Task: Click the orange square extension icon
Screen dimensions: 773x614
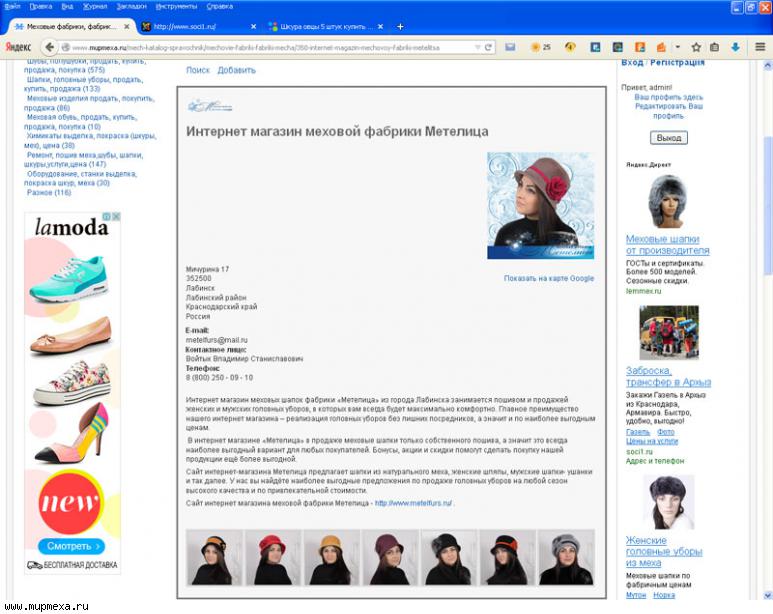Action: (639, 47)
